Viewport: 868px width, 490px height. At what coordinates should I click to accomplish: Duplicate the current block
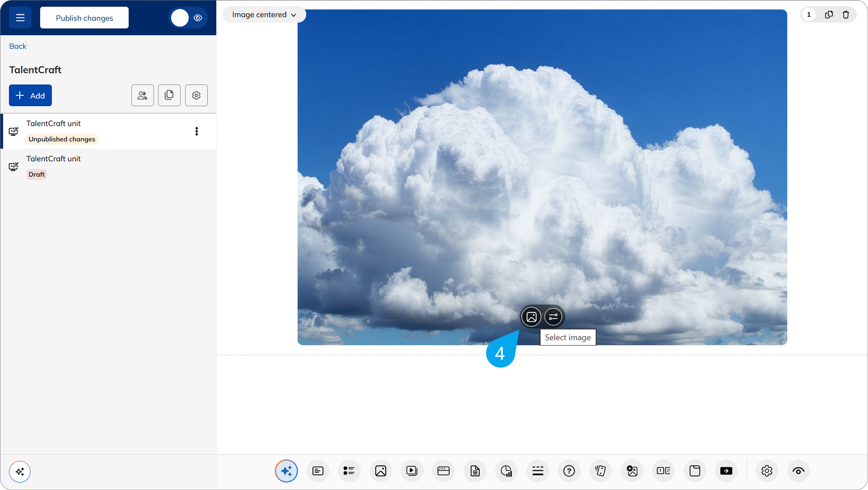point(829,15)
